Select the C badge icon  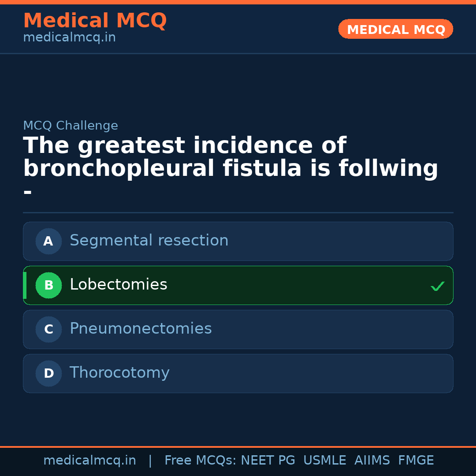(48, 329)
